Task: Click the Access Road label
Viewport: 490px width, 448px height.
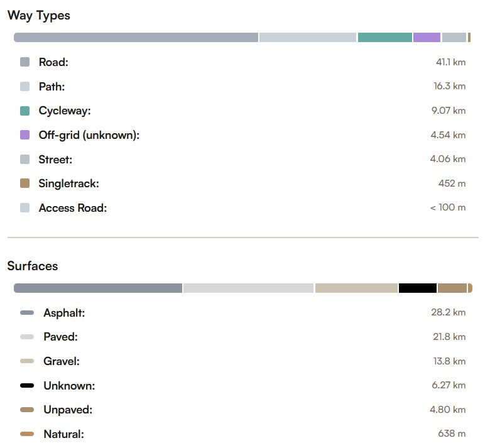Action: click(x=72, y=208)
